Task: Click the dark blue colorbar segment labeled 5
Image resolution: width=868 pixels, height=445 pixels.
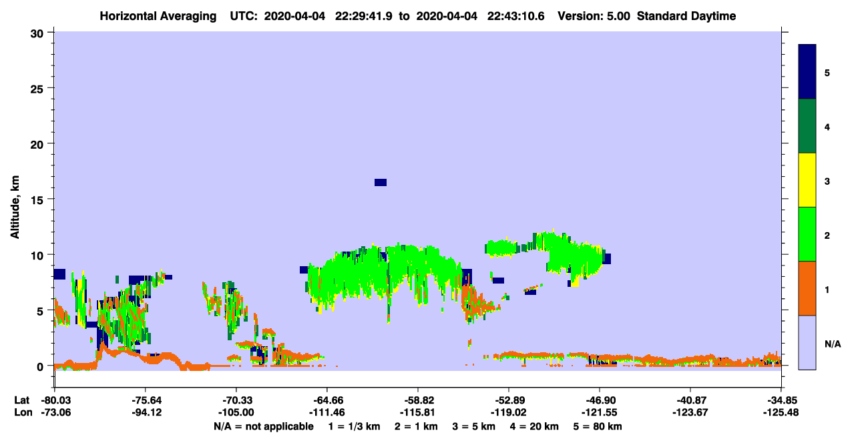Action: (x=807, y=72)
